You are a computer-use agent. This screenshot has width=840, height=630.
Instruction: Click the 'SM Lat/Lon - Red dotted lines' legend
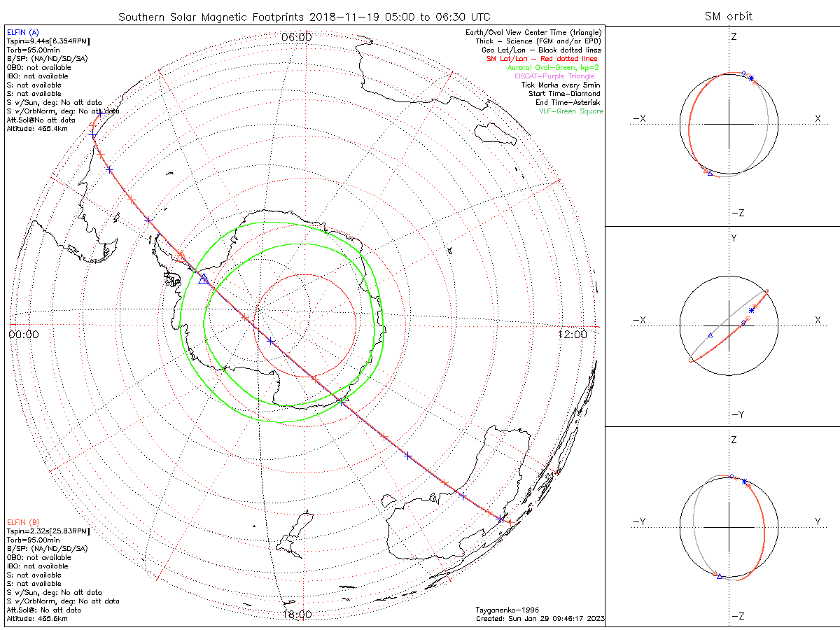pyautogui.click(x=543, y=59)
